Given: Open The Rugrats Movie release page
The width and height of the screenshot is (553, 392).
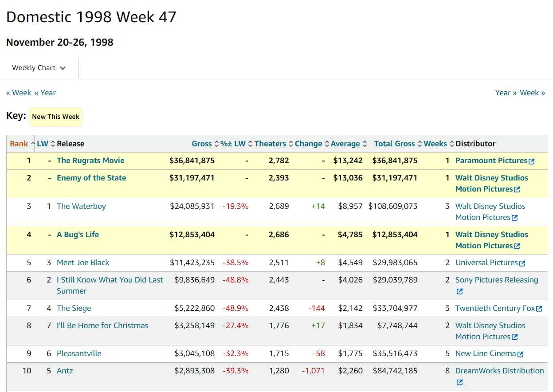Looking at the screenshot, I should click(90, 161).
